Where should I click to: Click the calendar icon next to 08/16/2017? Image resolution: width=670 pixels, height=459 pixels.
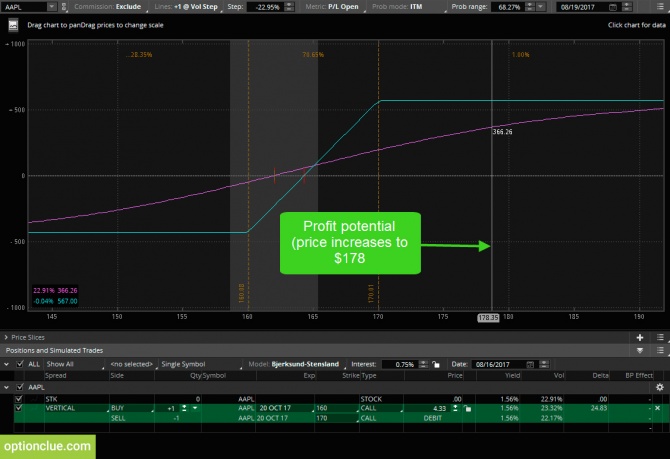(x=530, y=365)
